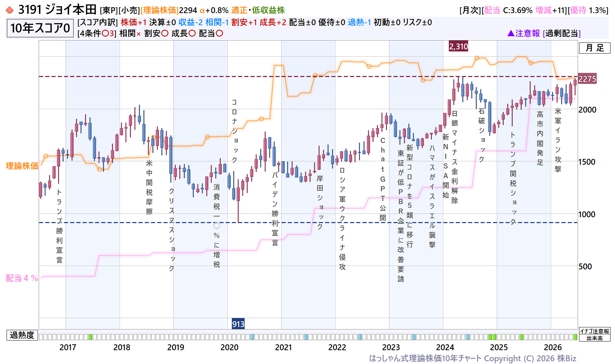Click the ChatGPT公開 event marker
Screen dimensions: 615x364
[383, 179]
